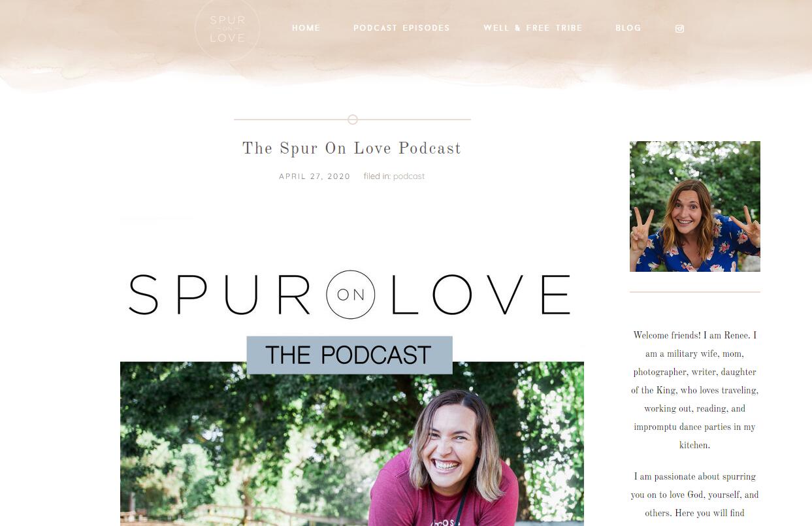
Task: Go to the Home menu item
Action: [x=306, y=28]
